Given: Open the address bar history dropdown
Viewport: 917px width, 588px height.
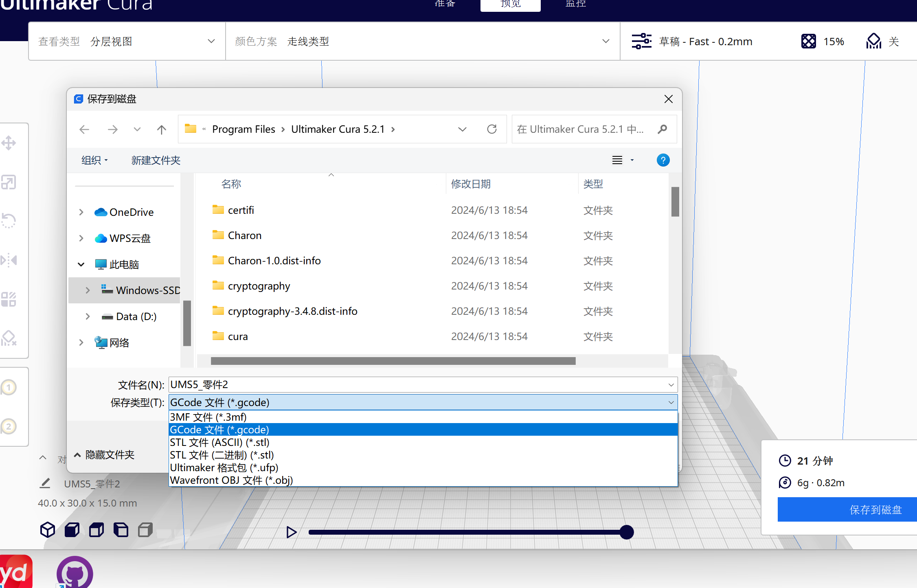Looking at the screenshot, I should (462, 129).
